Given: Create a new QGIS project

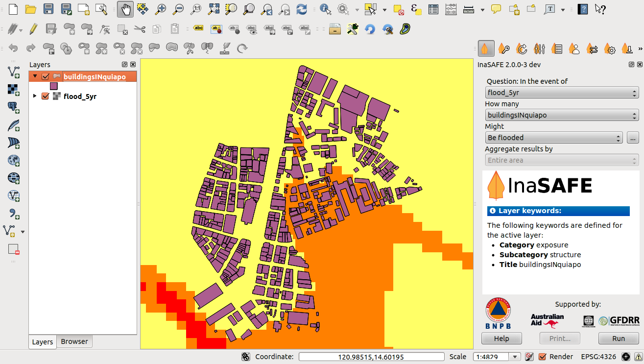Looking at the screenshot, I should (13, 9).
